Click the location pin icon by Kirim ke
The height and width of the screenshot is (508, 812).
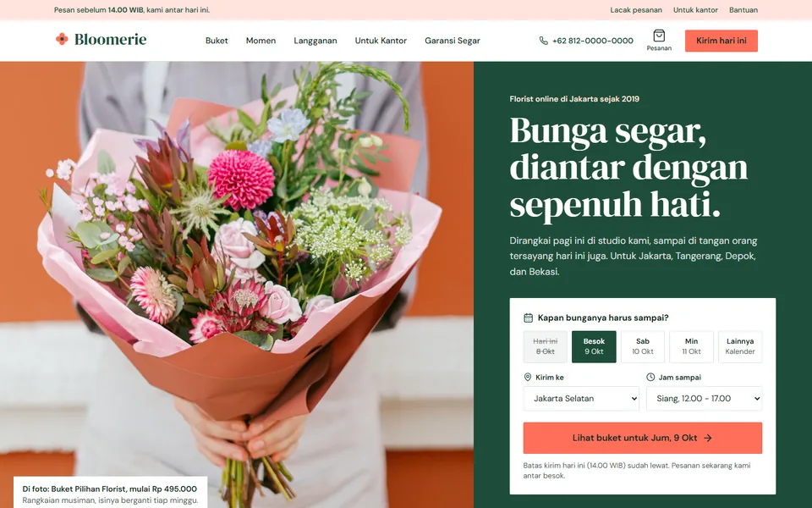tap(528, 378)
